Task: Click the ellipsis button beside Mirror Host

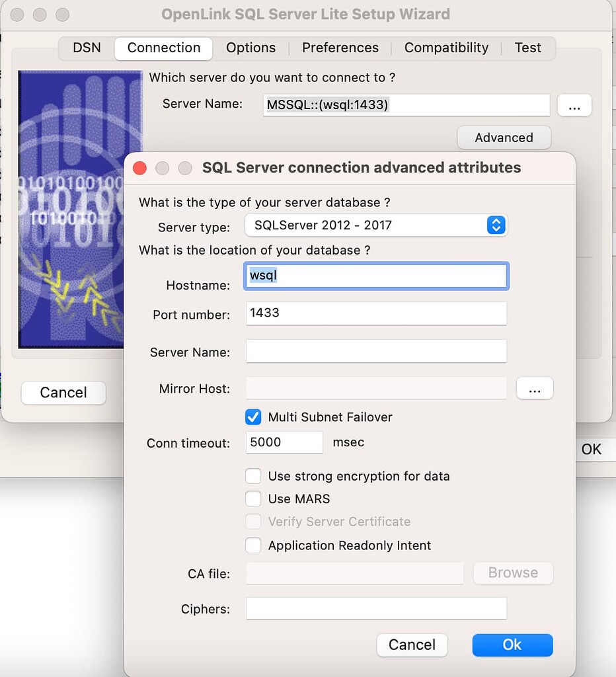Action: pos(535,388)
